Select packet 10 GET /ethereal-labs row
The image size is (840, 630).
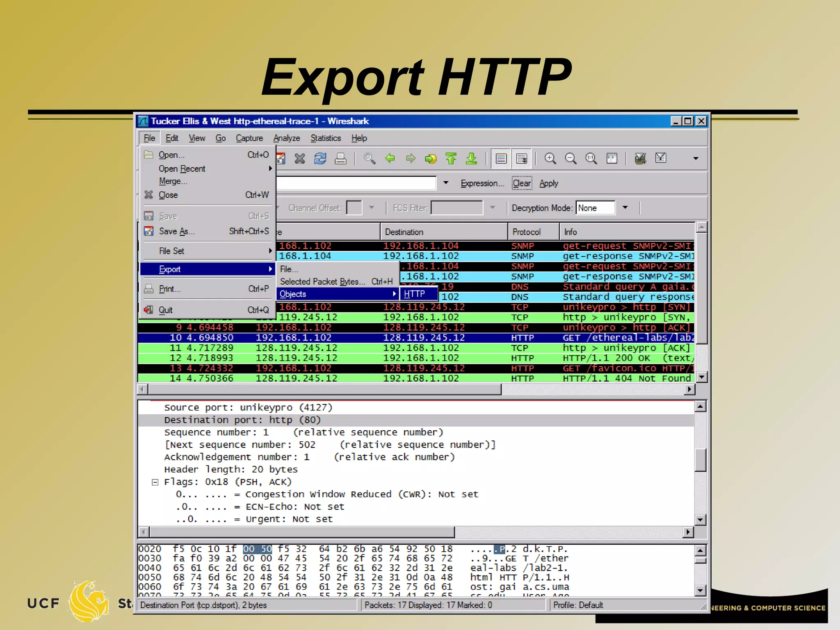(416, 338)
